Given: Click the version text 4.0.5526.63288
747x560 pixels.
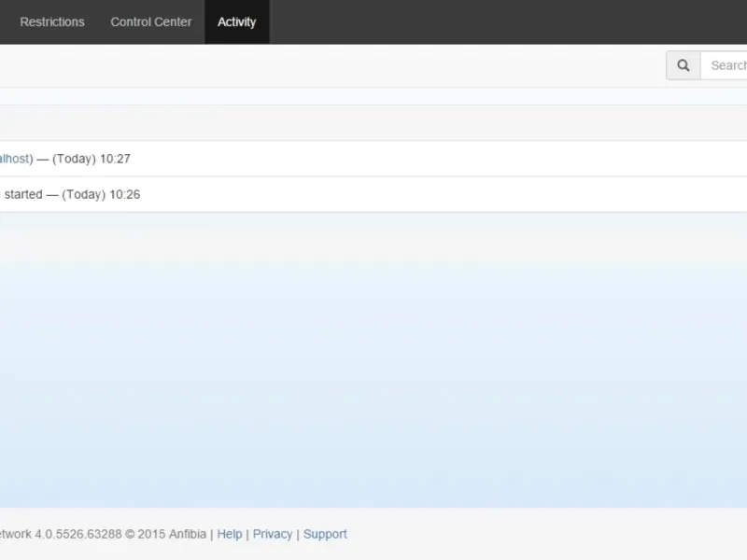Looking at the screenshot, I should (x=78, y=534).
